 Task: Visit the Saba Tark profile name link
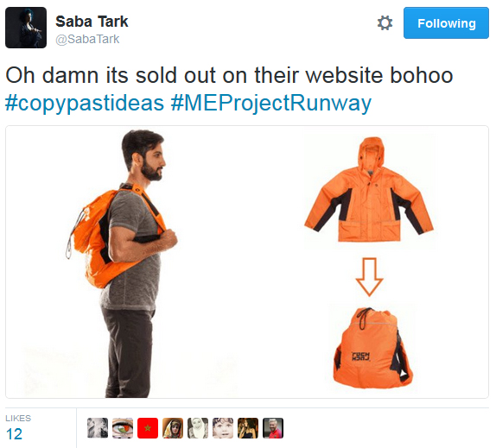(x=92, y=22)
